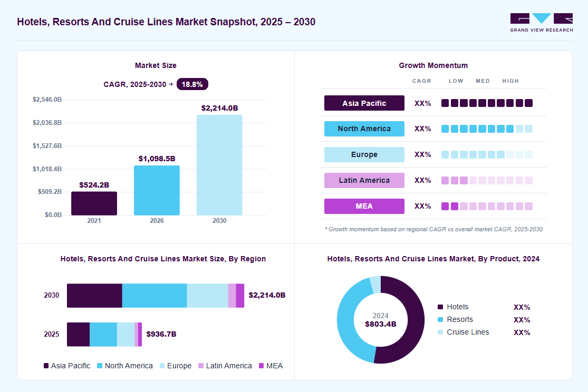Click the $524.2B bar value label
588x392 pixels.
coord(94,185)
